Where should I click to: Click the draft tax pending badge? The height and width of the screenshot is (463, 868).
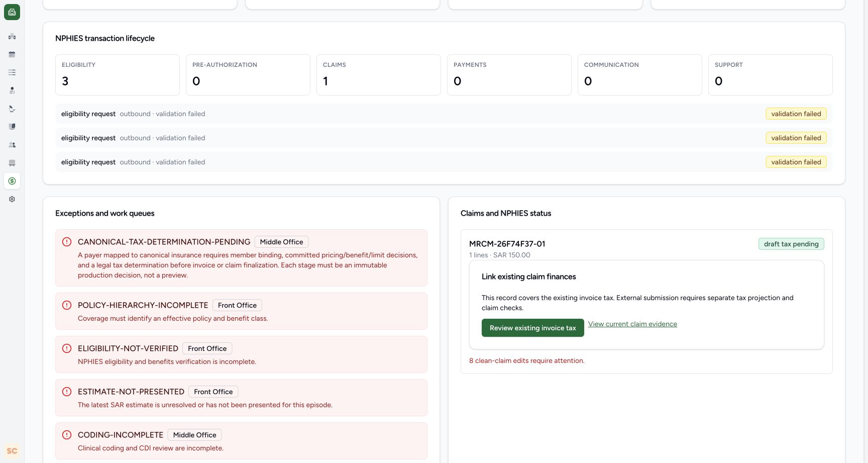[791, 244]
